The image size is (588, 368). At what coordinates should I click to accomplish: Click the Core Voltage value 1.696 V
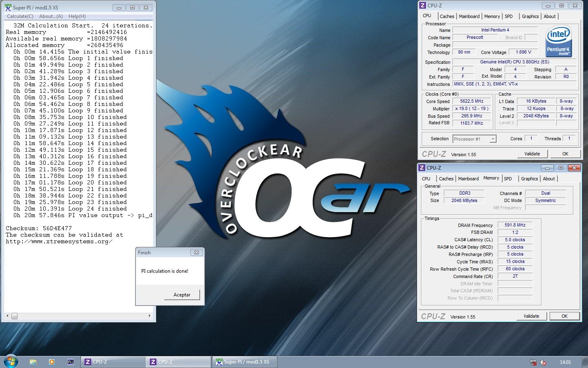(523, 52)
